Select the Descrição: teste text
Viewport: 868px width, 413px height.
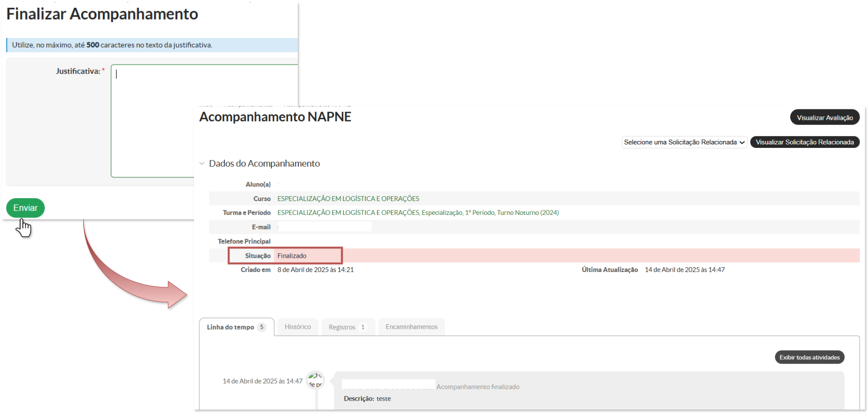[x=367, y=398]
